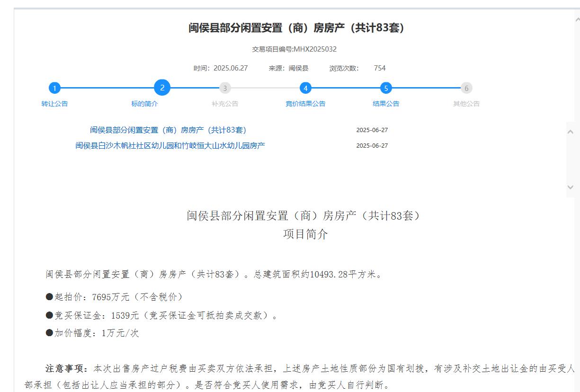Select the highlighted step 2 circle

(162, 88)
